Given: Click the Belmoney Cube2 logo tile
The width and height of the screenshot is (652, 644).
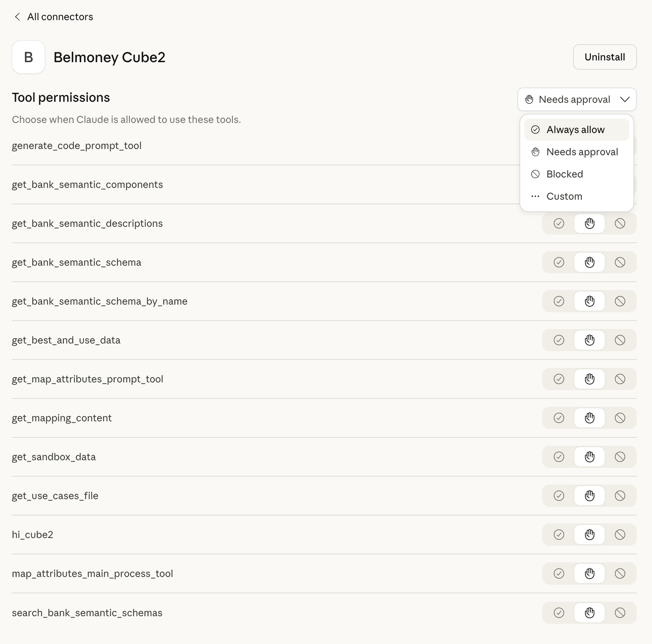Looking at the screenshot, I should pos(28,57).
